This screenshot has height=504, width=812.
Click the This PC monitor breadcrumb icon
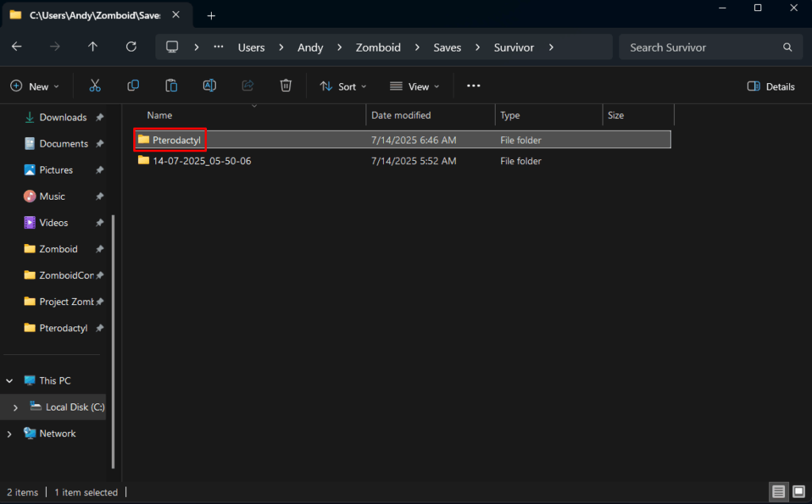click(172, 47)
